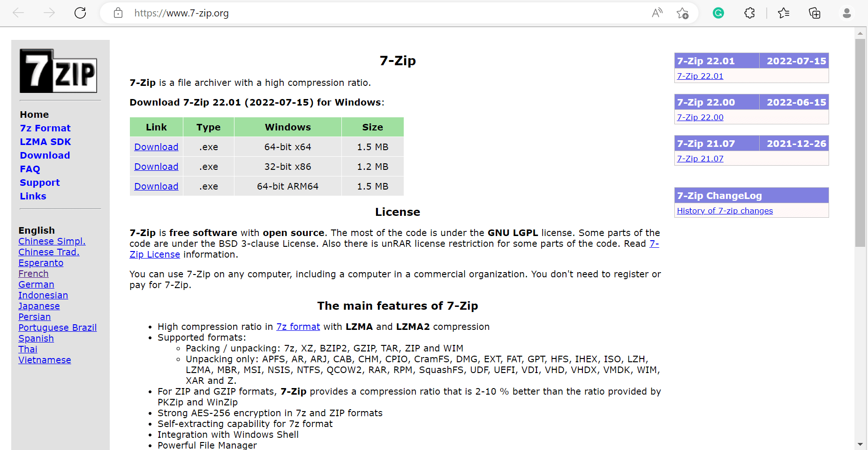Open the 7-Zip 22.01 news link
Image resolution: width=868 pixels, height=450 pixels.
(700, 76)
